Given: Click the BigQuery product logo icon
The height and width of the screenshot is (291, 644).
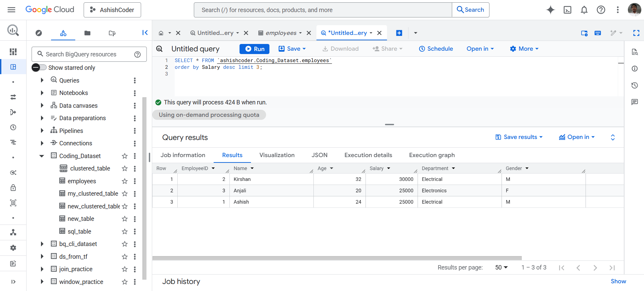Looking at the screenshot, I should point(13,31).
